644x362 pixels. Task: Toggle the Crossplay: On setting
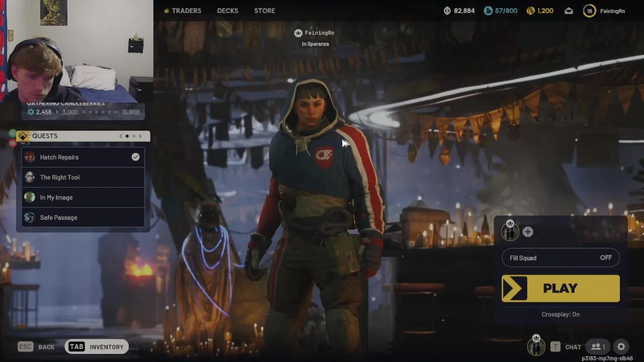tap(560, 314)
